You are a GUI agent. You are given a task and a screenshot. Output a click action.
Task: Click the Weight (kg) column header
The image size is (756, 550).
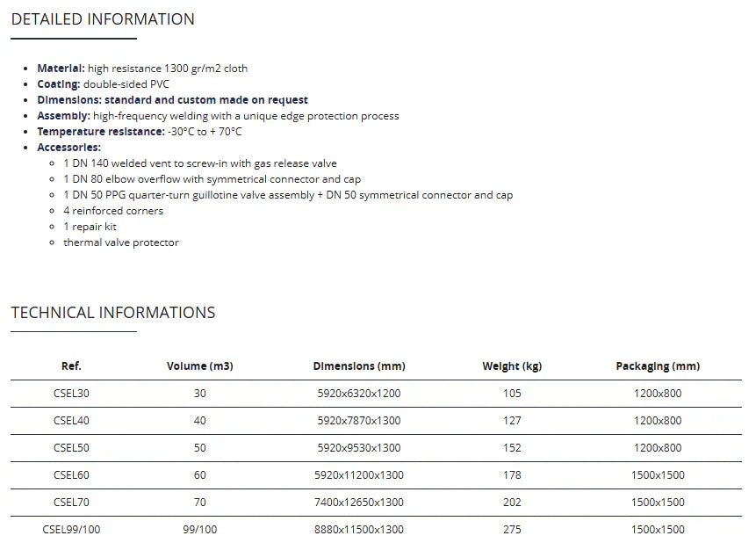pyautogui.click(x=512, y=366)
